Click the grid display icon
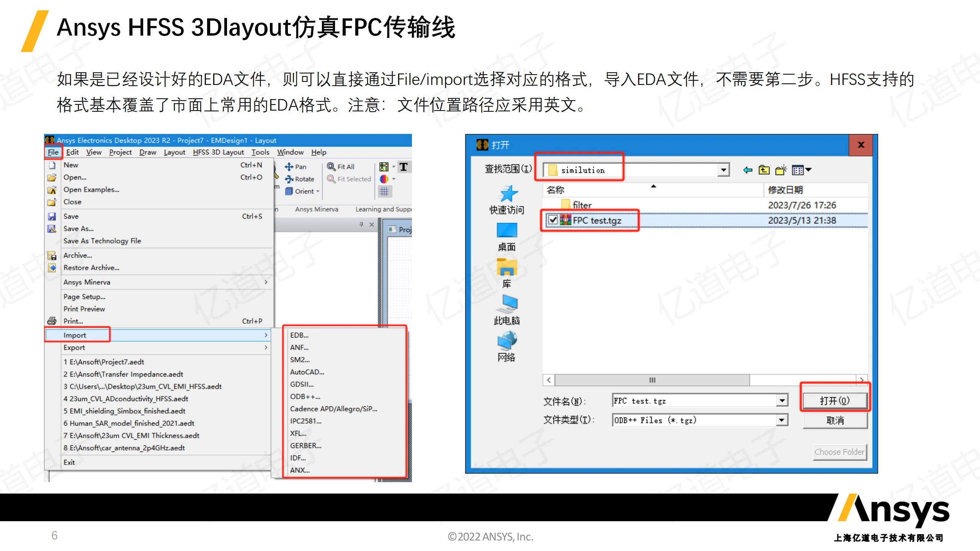Viewport: 980px width, 551px height. (x=384, y=191)
